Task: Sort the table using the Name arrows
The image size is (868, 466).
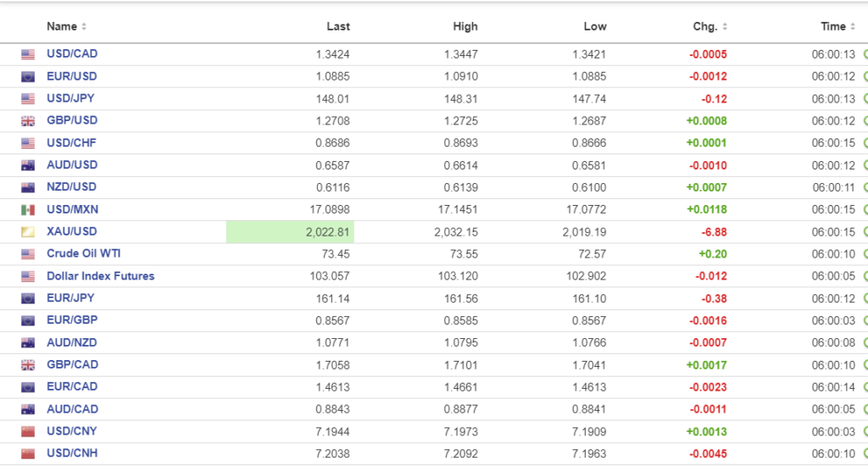Action: (x=84, y=27)
